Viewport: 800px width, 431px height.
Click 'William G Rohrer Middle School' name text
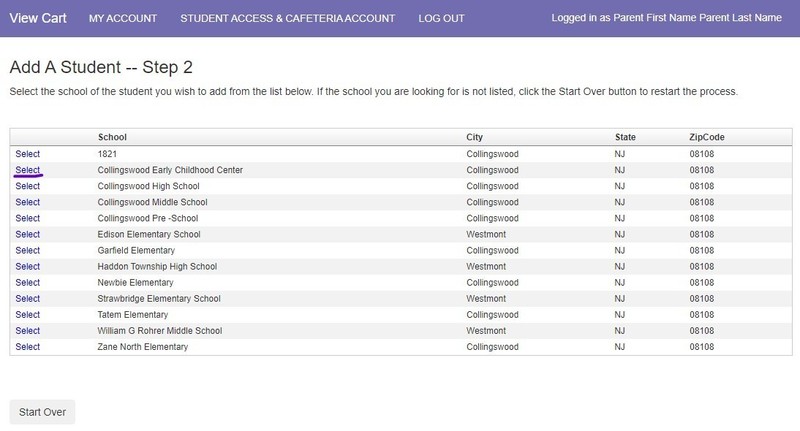pyautogui.click(x=160, y=331)
